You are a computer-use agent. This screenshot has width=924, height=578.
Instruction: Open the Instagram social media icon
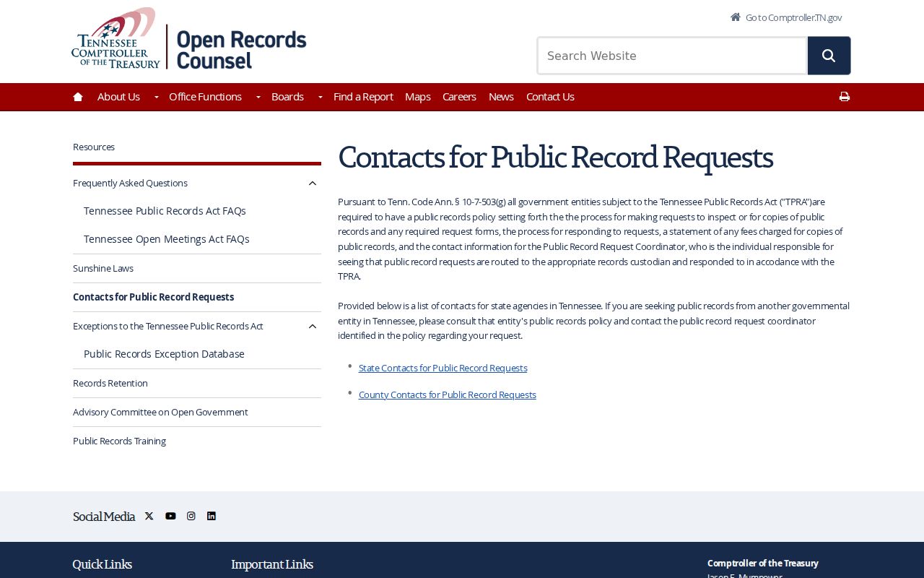tap(191, 516)
